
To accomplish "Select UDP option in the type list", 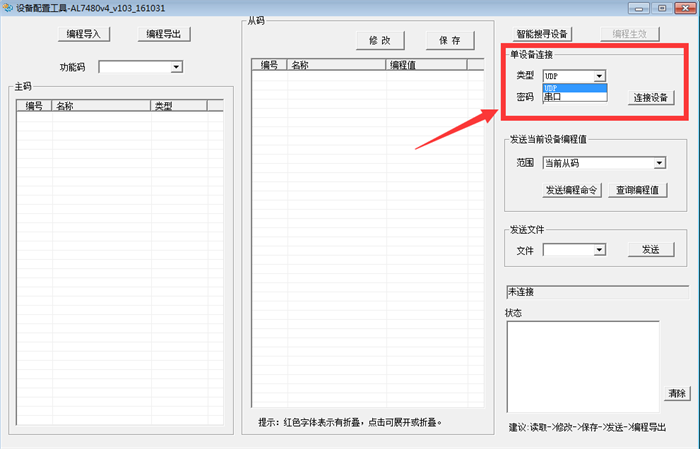I will (575, 88).
